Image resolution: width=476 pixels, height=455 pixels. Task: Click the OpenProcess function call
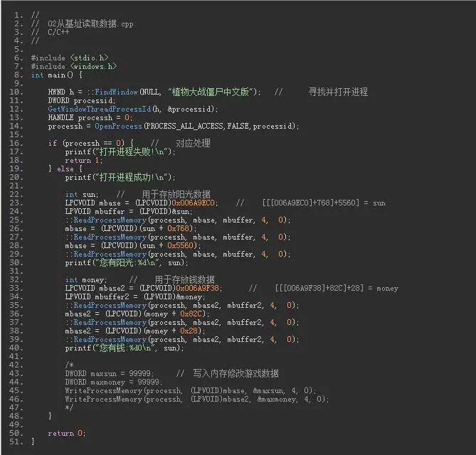click(x=119, y=126)
